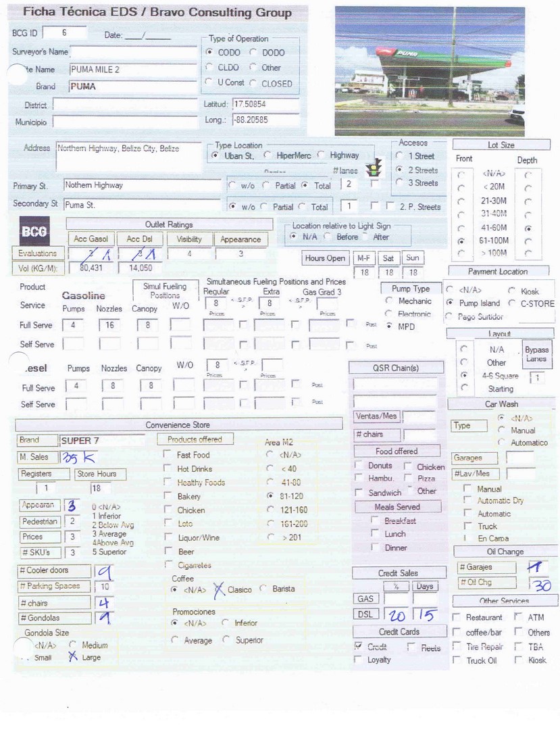Click the Evaluations button
Viewport: 560px width, 730px height.
pyautogui.click(x=37, y=253)
